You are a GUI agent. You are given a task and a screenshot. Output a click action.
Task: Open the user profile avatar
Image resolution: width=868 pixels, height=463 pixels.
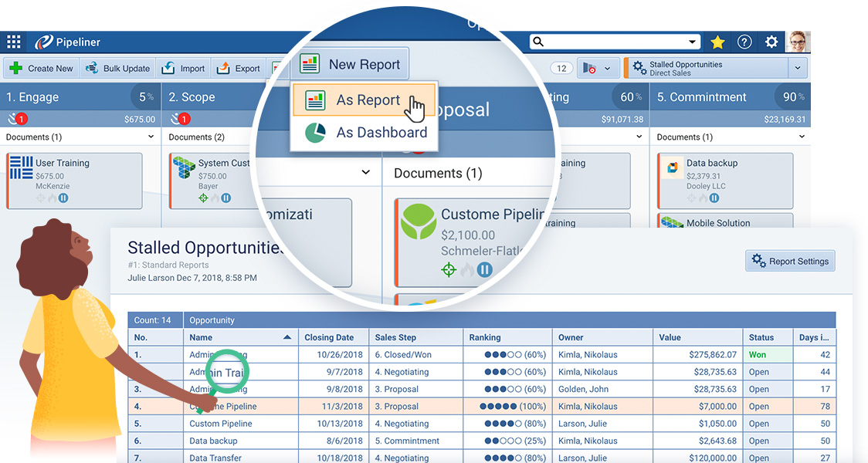point(798,42)
